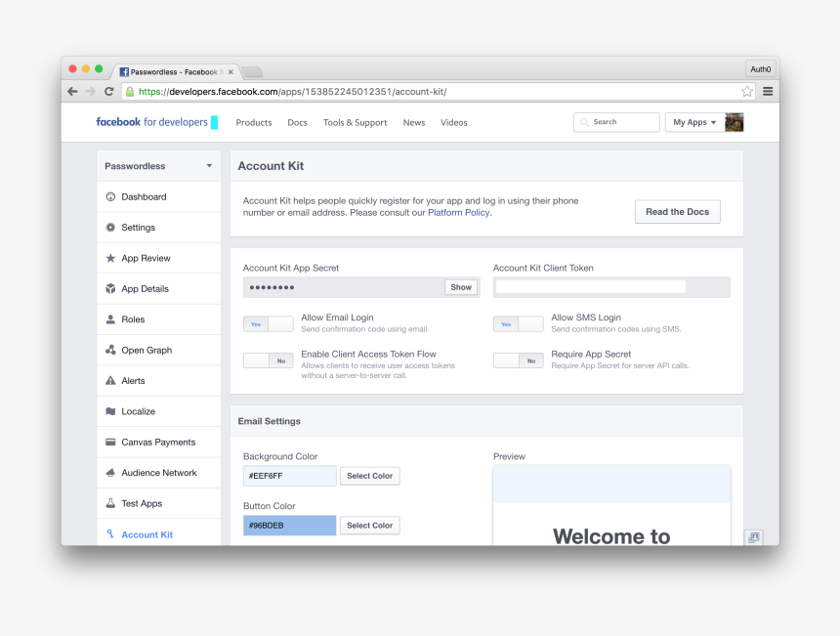Click the Canvas Payments card icon

110,442
